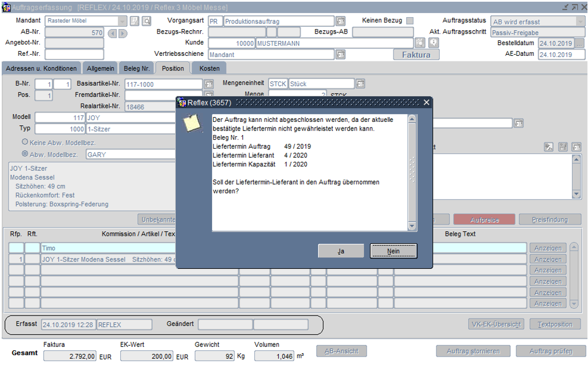
Task: Open lookup icon beside Basisartikel-Nr. field
Action: pyautogui.click(x=209, y=84)
